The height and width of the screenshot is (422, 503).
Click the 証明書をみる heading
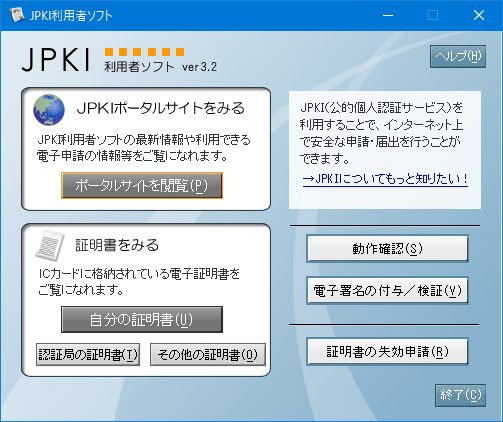coord(117,245)
